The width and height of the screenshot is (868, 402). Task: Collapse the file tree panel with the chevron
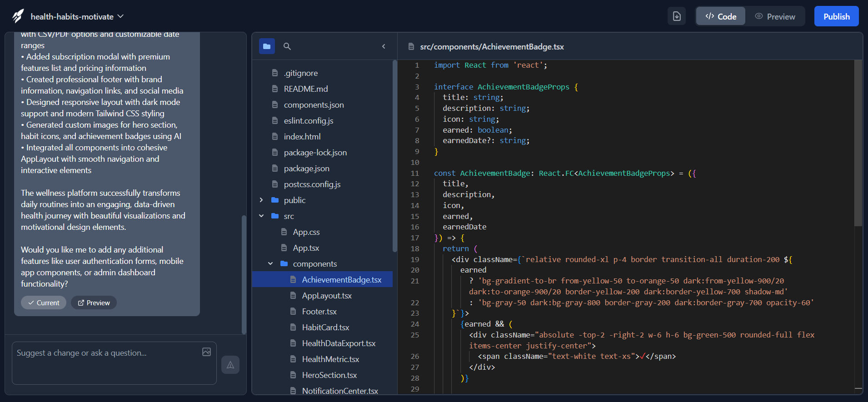click(x=384, y=46)
